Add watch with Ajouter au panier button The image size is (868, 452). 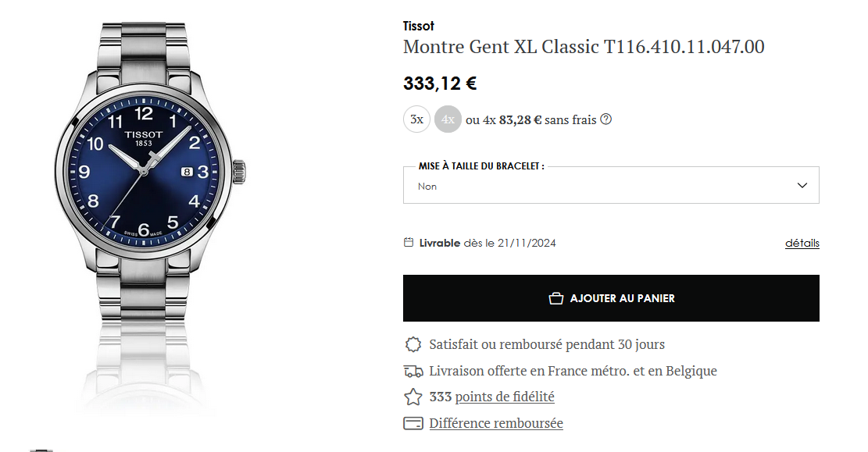click(611, 298)
